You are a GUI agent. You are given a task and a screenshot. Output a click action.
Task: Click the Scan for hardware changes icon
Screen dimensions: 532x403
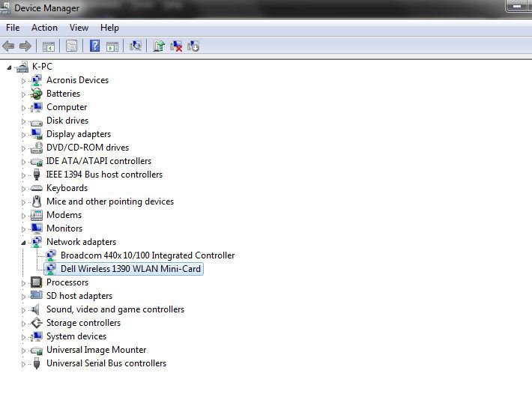coord(136,46)
